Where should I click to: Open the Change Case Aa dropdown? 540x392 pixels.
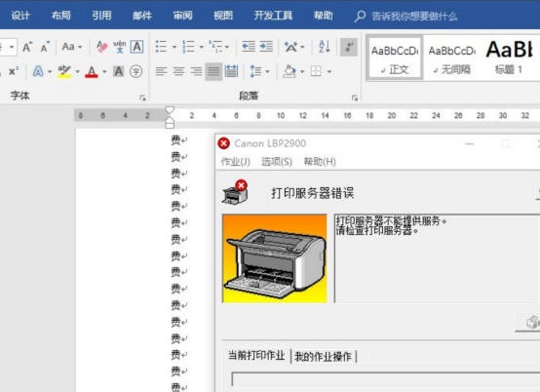71,47
